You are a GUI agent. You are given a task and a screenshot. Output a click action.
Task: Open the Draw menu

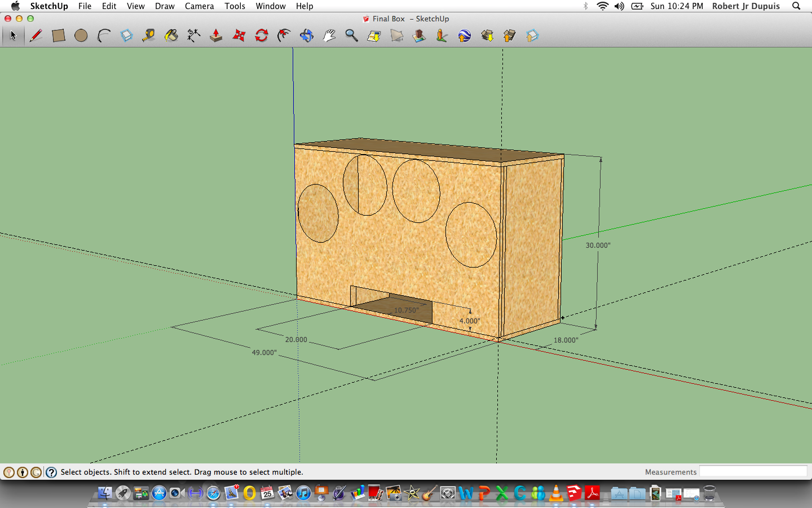point(165,6)
